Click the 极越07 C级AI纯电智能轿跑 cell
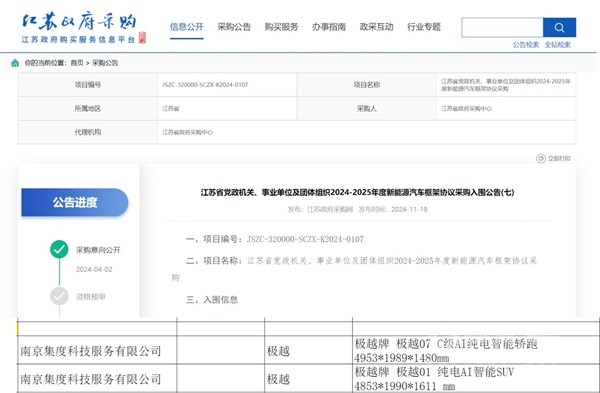The height and width of the screenshot is (393, 600). click(476, 351)
